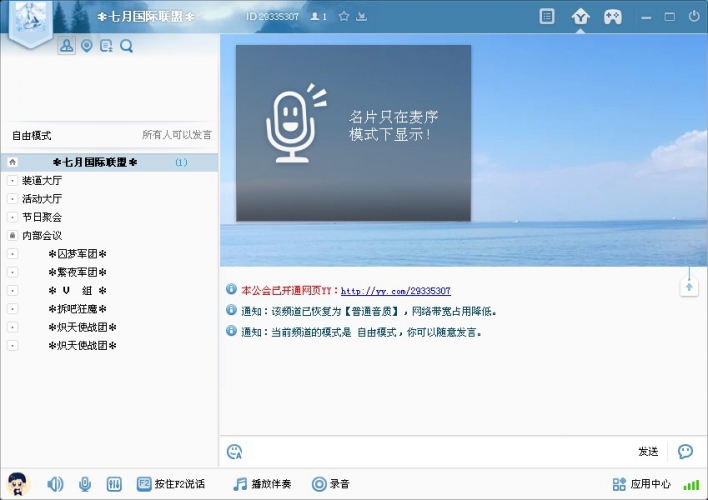Favorite this channel with star icon

pyautogui.click(x=344, y=17)
